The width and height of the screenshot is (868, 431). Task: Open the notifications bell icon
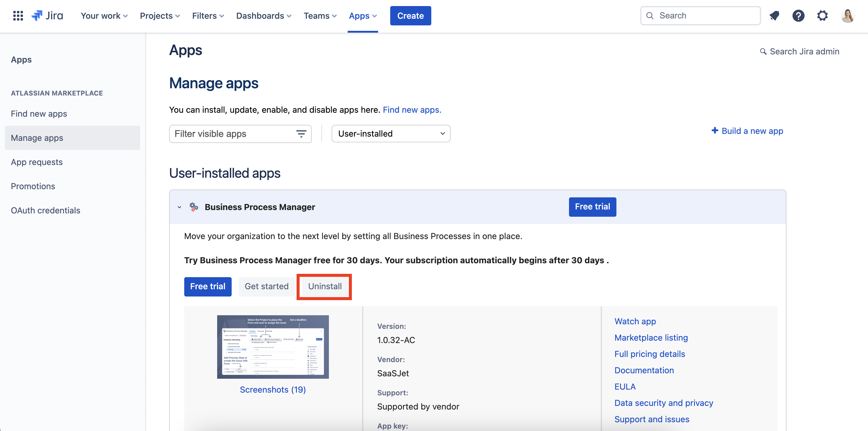tap(774, 15)
